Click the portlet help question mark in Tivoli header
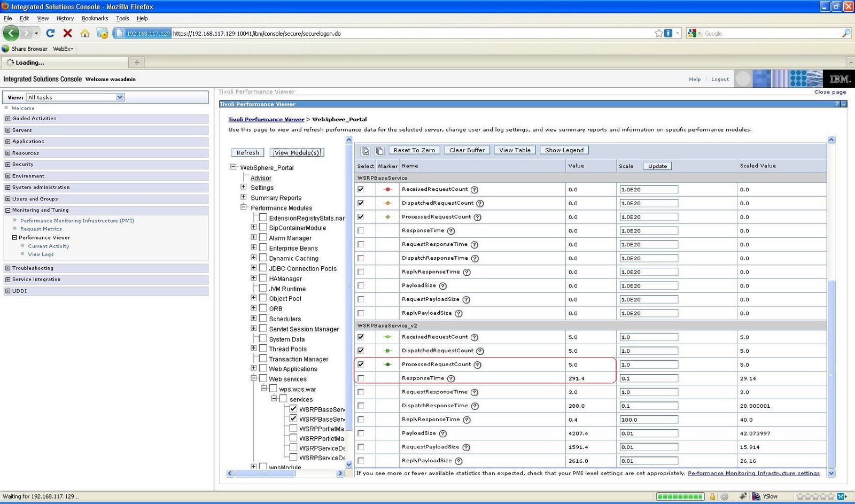 (837, 104)
